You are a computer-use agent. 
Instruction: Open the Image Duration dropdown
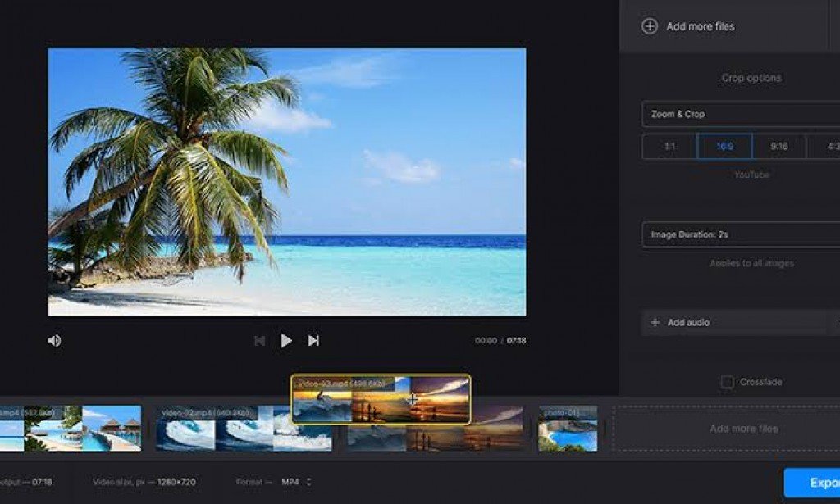[x=738, y=234]
